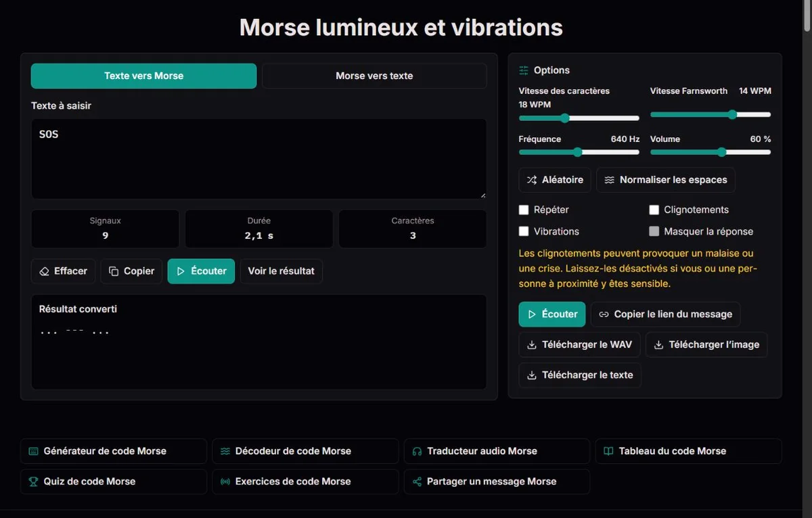Click the 14 WPM Farnsworth value
The height and width of the screenshot is (518, 812).
[x=755, y=91]
